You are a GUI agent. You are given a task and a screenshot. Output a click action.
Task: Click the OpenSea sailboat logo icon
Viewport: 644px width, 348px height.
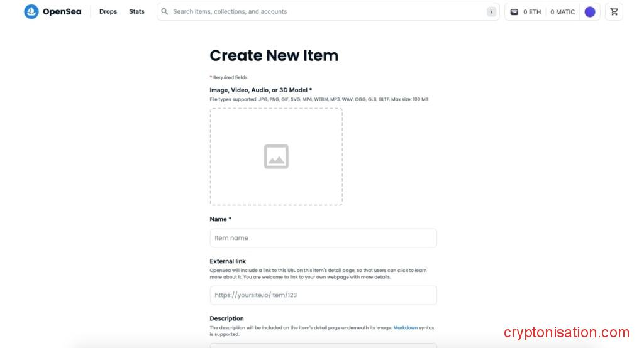pyautogui.click(x=31, y=11)
